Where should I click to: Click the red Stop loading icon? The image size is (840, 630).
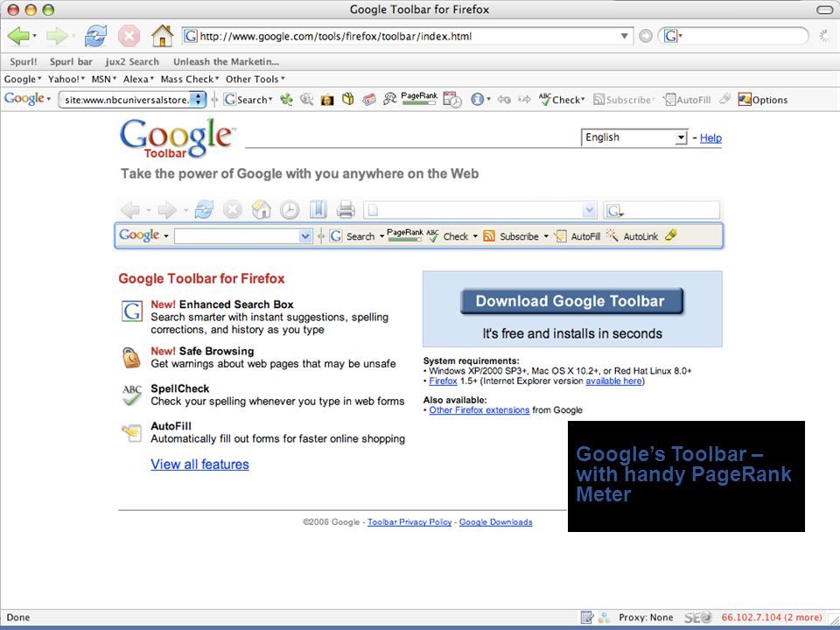pos(129,37)
